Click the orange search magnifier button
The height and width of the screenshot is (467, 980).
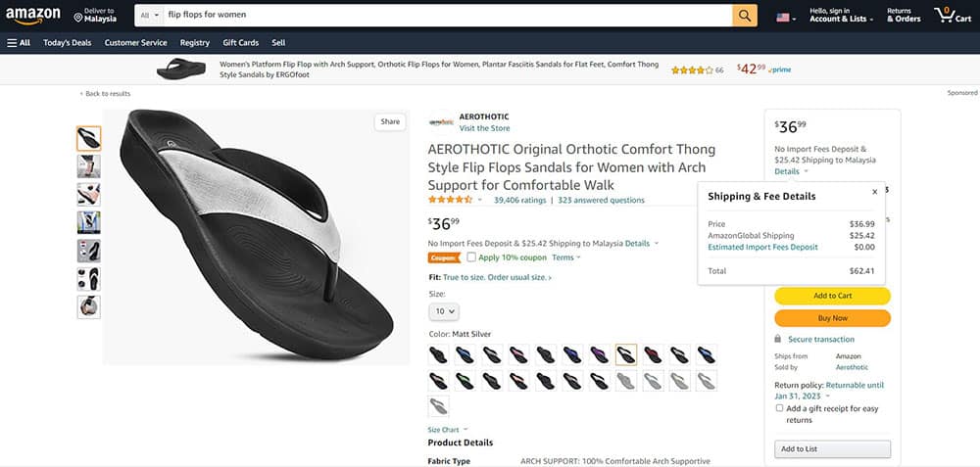(745, 16)
